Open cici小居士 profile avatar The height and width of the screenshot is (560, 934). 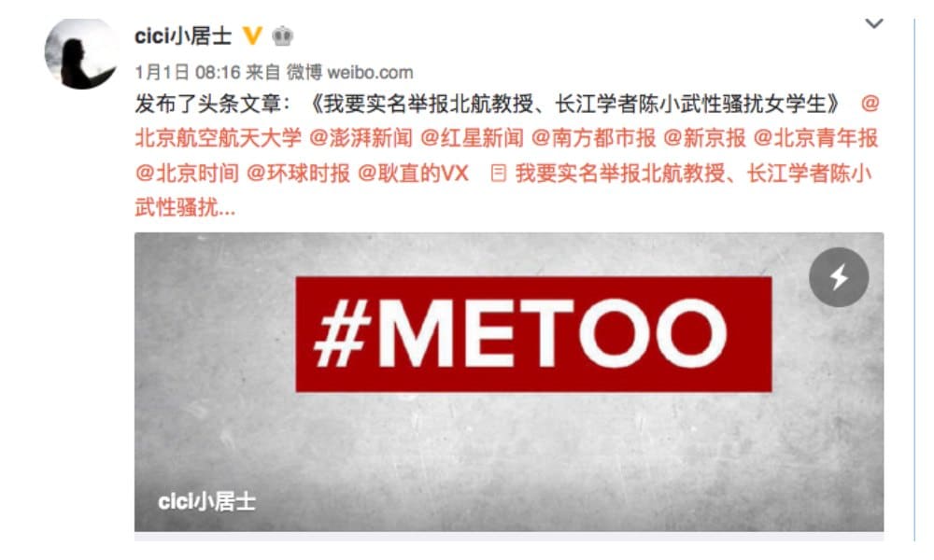click(x=81, y=53)
